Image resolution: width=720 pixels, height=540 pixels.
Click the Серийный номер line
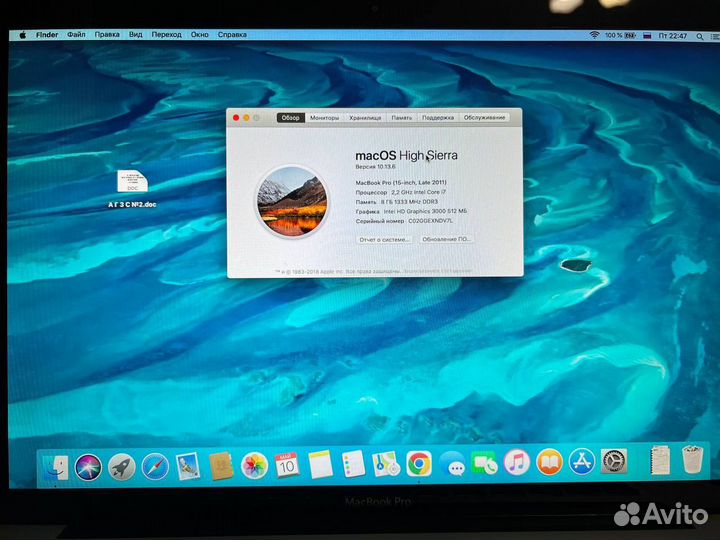click(x=404, y=221)
